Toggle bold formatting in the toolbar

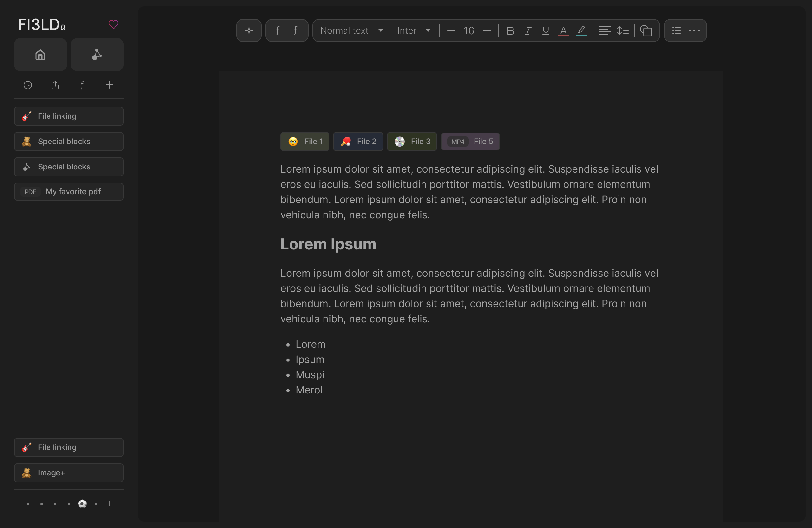510,31
